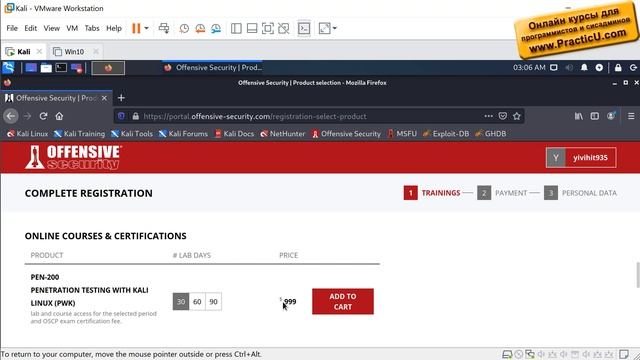
Task: Select 30 lab days option
Action: (181, 302)
